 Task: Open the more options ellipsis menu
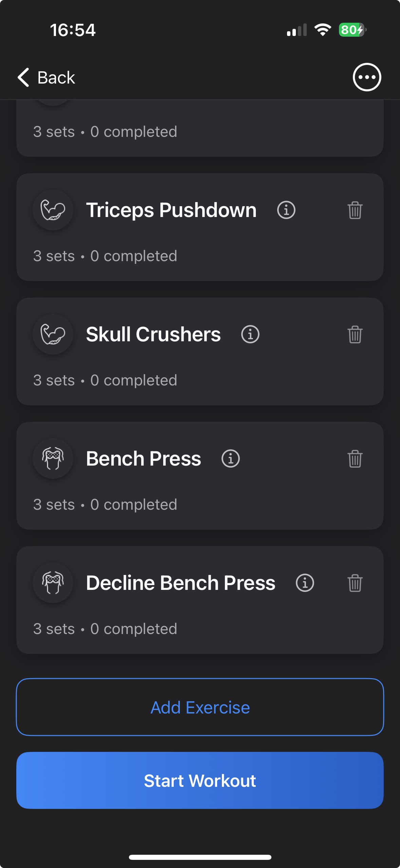click(367, 77)
